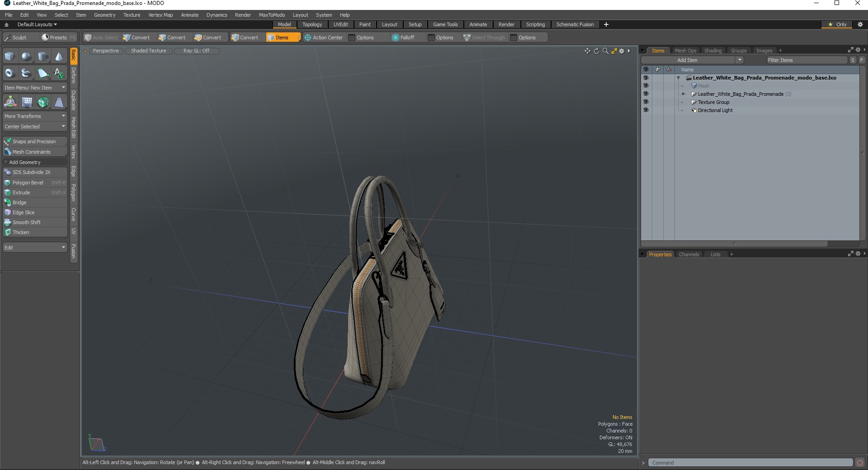Click the command history record button
This screenshot has width=868, height=470.
pos(860,463)
